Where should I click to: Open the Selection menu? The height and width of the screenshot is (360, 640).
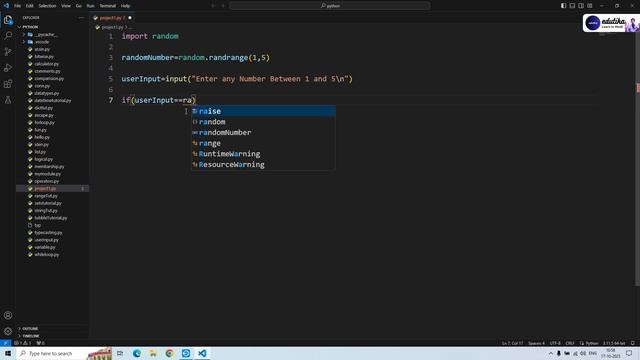coord(47,6)
